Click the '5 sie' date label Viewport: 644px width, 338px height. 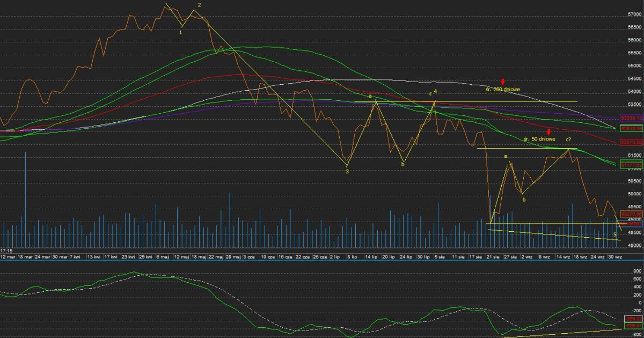[438, 257]
